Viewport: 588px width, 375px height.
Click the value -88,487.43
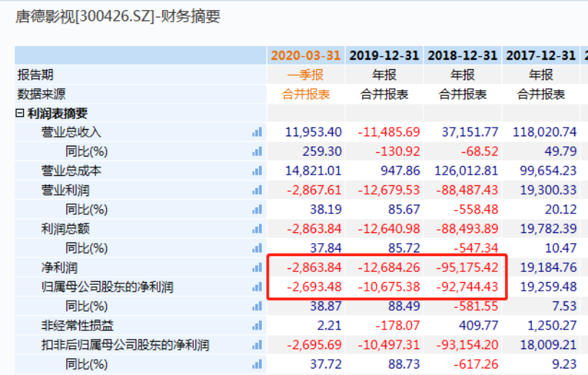click(x=468, y=190)
